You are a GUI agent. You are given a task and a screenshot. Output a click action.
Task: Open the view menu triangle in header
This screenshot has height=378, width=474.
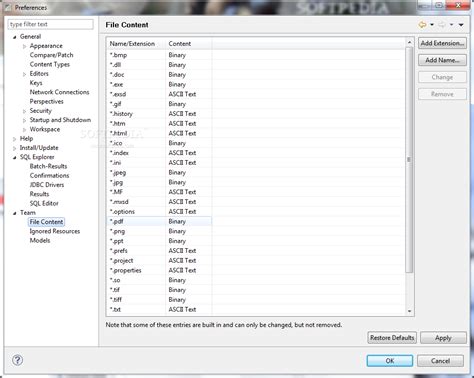pyautogui.click(x=461, y=25)
